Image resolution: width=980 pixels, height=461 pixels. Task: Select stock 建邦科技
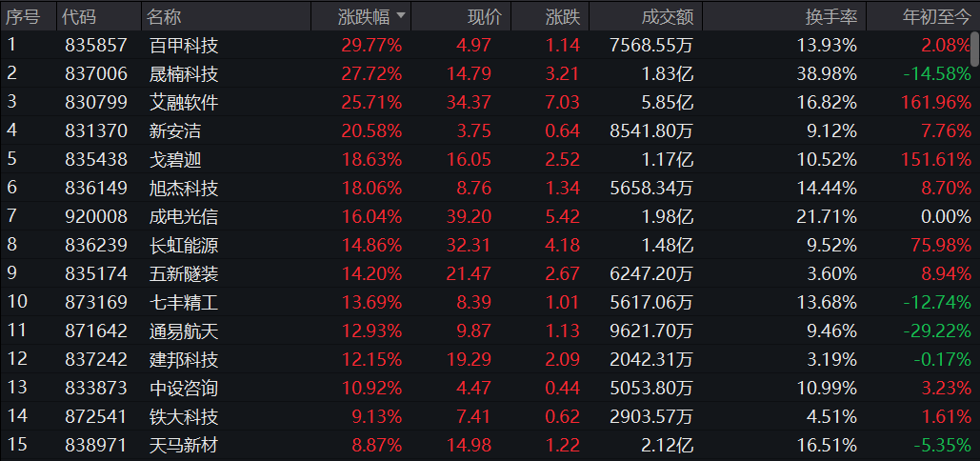click(x=184, y=359)
